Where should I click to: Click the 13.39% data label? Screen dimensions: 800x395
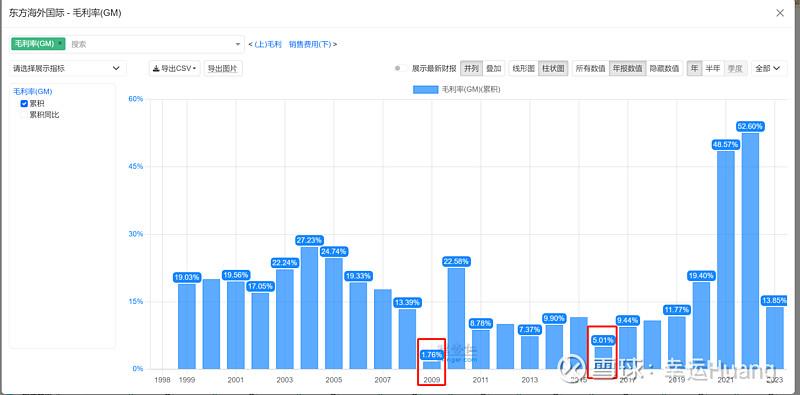(x=407, y=303)
